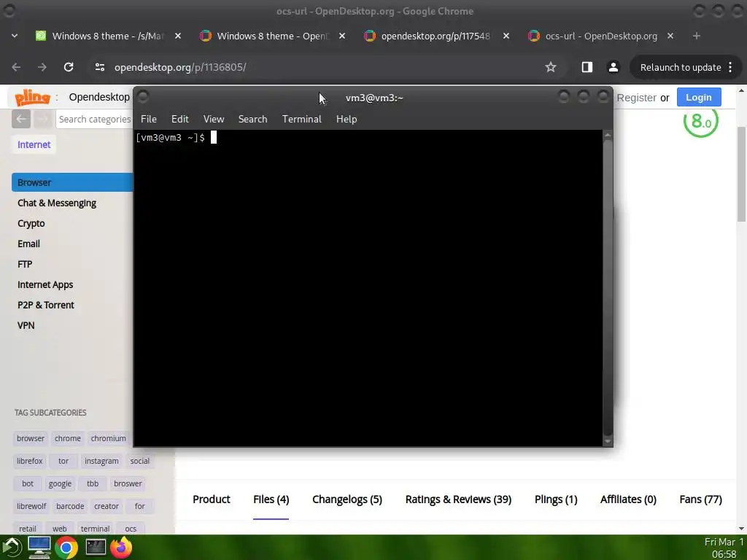Click terminal scrollbar down arrow
The height and width of the screenshot is (560, 747).
608,441
